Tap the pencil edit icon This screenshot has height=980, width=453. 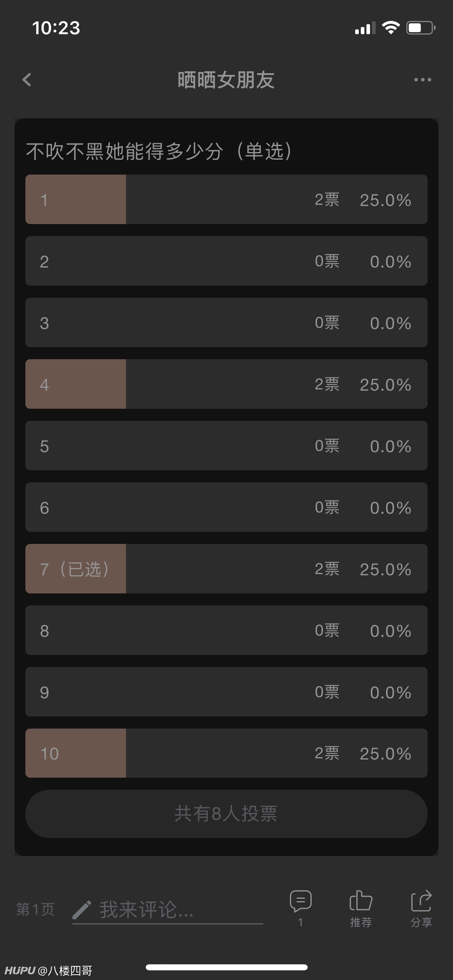82,909
